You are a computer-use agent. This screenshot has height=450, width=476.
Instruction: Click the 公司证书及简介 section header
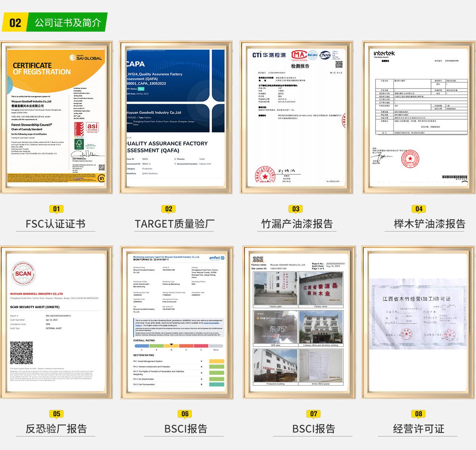click(x=68, y=23)
